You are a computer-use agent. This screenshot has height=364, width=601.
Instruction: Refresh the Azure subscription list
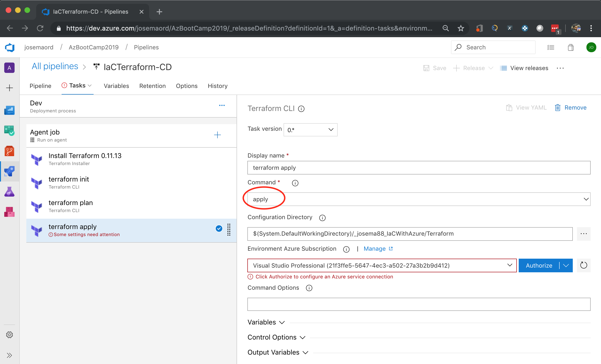pos(583,265)
